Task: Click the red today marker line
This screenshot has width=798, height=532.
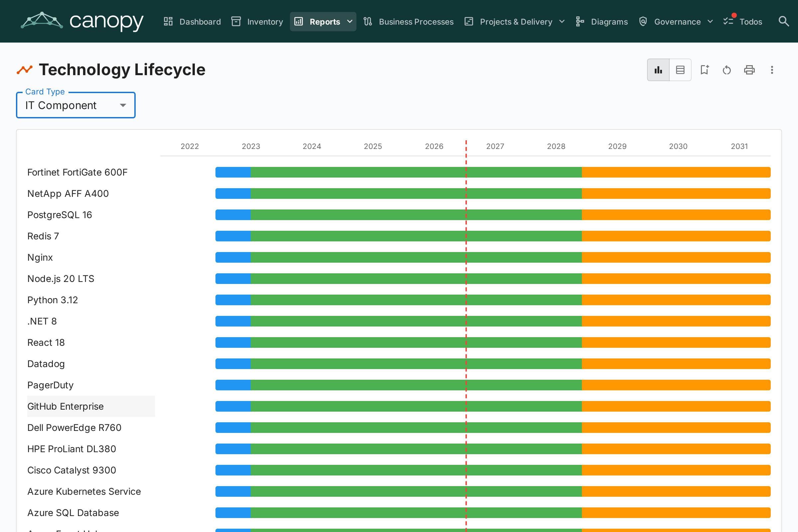Action: pos(466,336)
